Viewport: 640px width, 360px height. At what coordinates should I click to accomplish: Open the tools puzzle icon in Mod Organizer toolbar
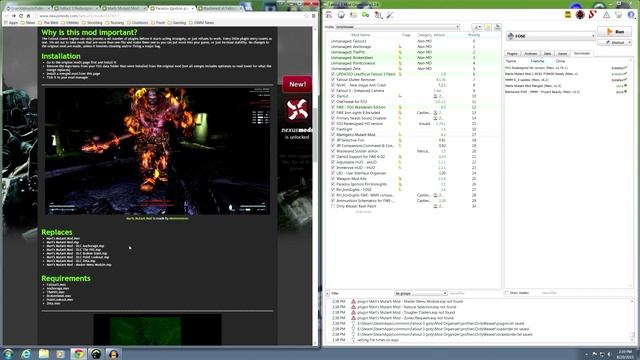[378, 15]
